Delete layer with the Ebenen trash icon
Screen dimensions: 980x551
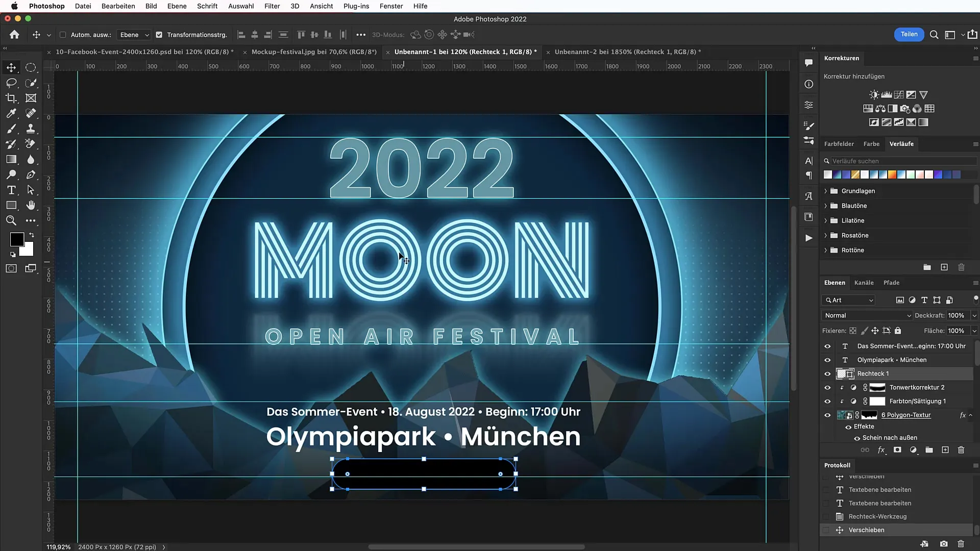pyautogui.click(x=961, y=450)
